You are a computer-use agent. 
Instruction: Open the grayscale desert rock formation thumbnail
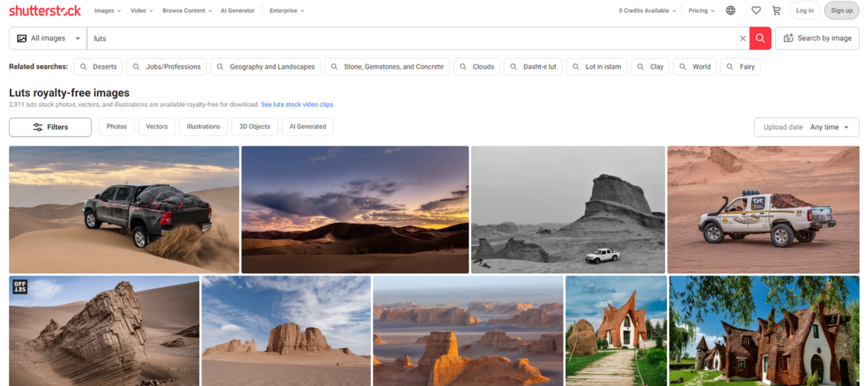(x=568, y=209)
